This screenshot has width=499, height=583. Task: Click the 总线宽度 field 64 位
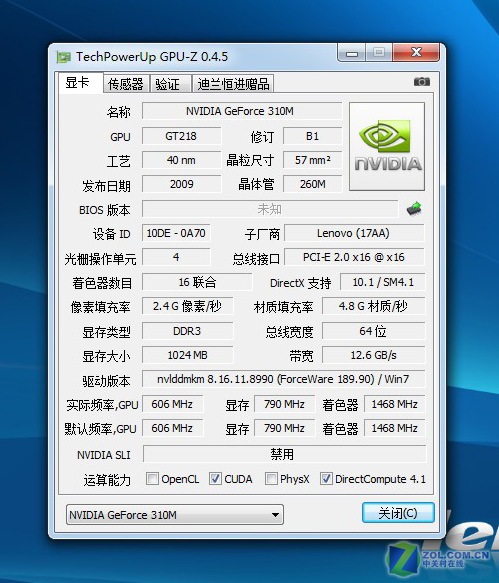click(373, 331)
